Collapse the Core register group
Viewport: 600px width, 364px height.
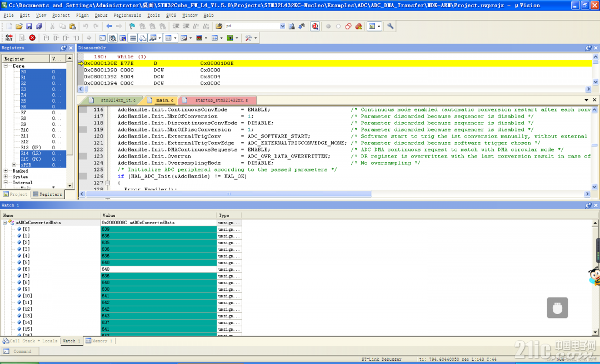[x=6, y=66]
